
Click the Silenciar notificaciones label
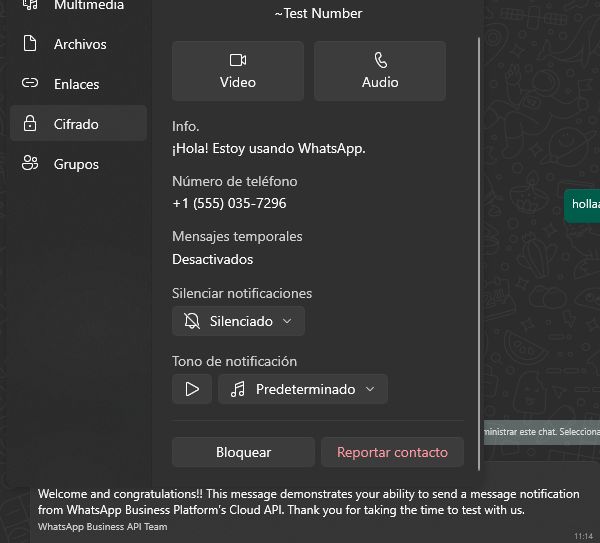242,294
